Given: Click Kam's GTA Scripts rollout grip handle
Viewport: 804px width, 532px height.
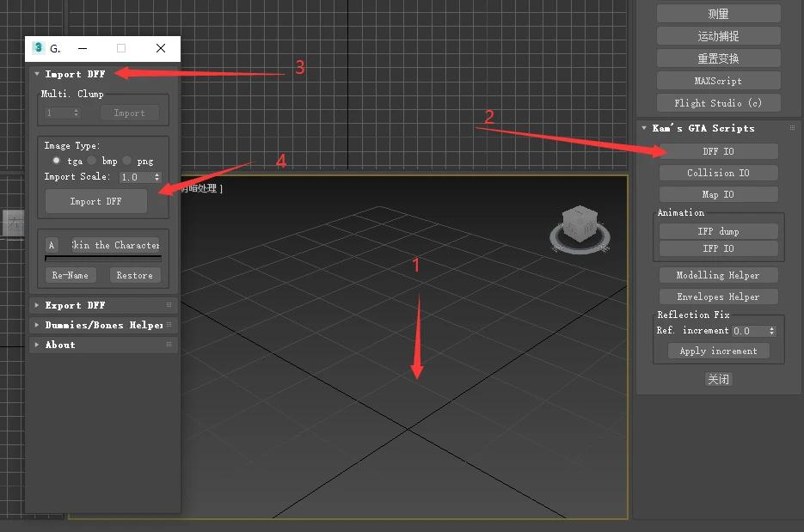Looking at the screenshot, I should click(792, 128).
